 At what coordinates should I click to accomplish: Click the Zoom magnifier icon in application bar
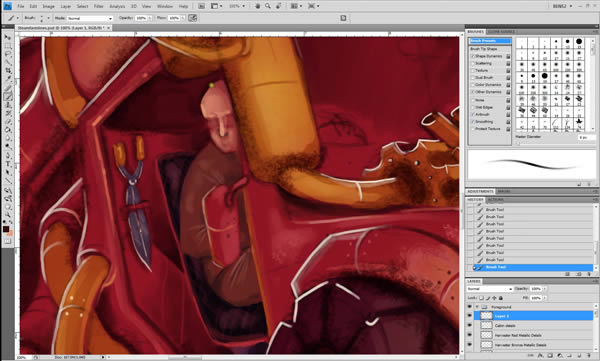[x=268, y=6]
